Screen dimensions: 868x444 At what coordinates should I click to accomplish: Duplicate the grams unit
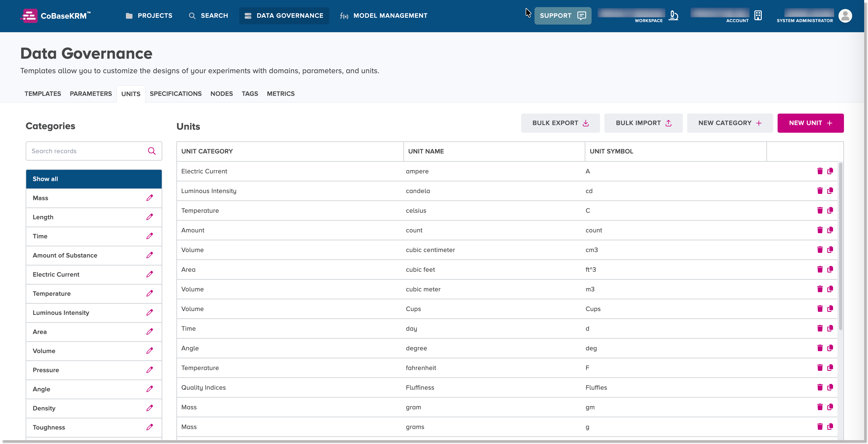[830, 427]
